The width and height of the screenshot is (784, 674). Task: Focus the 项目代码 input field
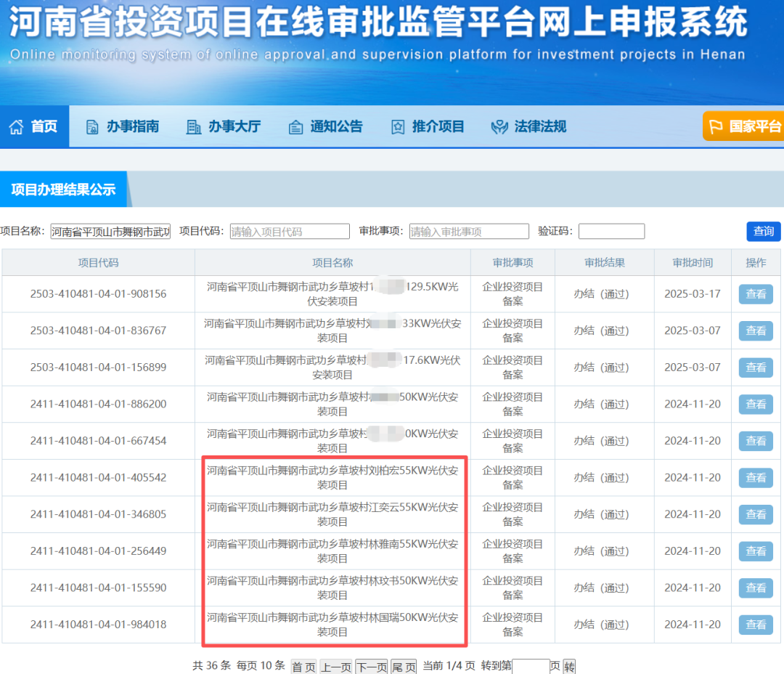coord(290,232)
